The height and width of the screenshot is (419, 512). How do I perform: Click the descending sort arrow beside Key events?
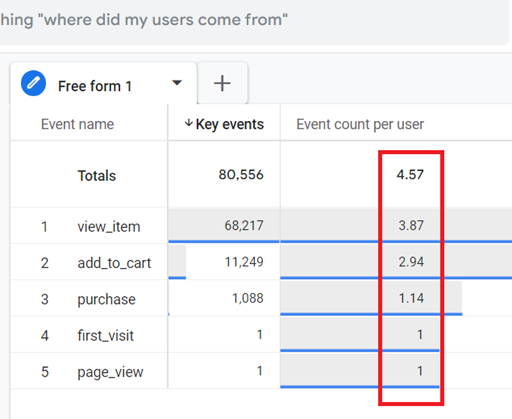click(189, 123)
